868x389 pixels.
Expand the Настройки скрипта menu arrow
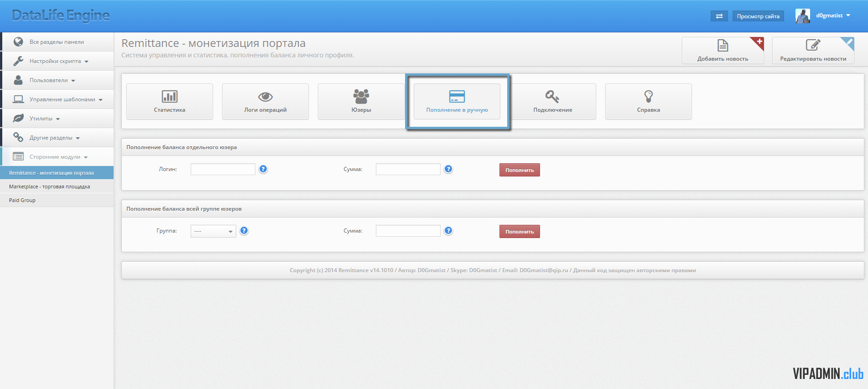(x=87, y=62)
